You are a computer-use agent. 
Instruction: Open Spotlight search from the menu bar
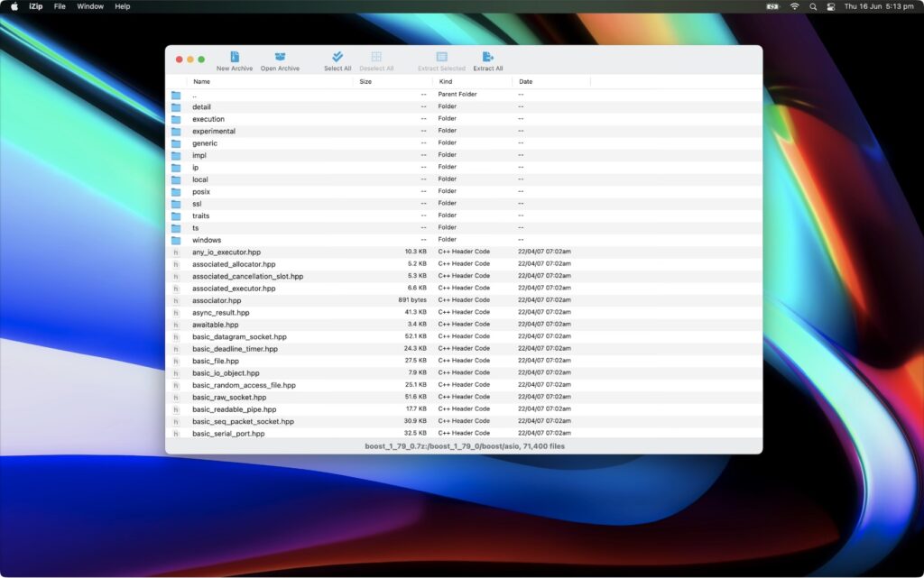click(813, 6)
